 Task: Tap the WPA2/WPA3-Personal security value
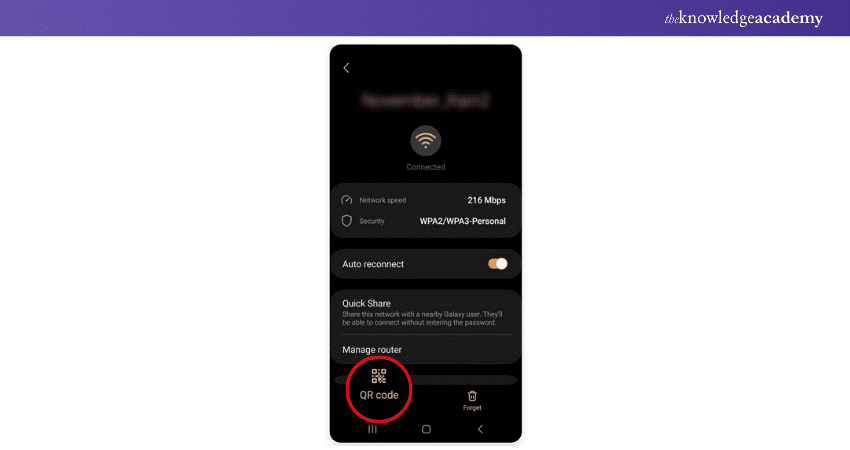[462, 221]
